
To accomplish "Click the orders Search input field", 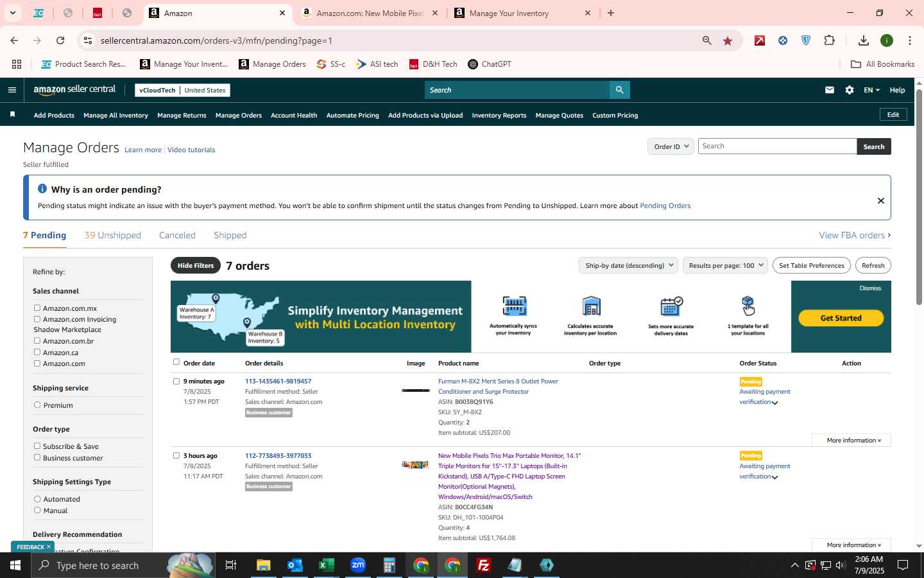I will point(778,146).
